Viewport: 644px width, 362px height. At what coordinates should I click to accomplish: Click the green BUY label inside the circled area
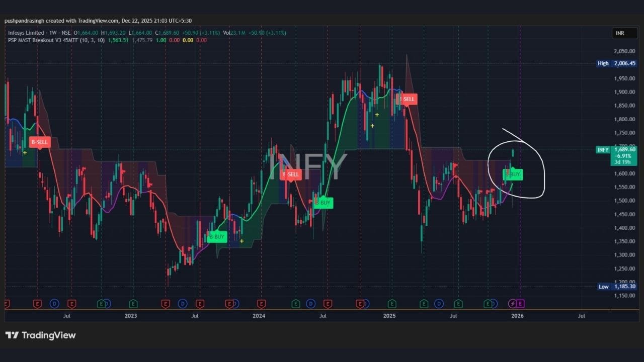coord(514,174)
